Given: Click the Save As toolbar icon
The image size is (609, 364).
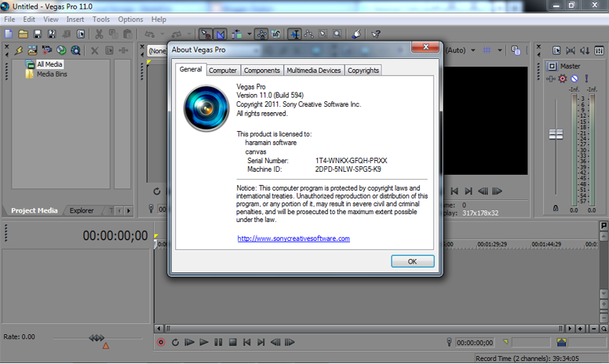Looking at the screenshot, I should pos(52,35).
